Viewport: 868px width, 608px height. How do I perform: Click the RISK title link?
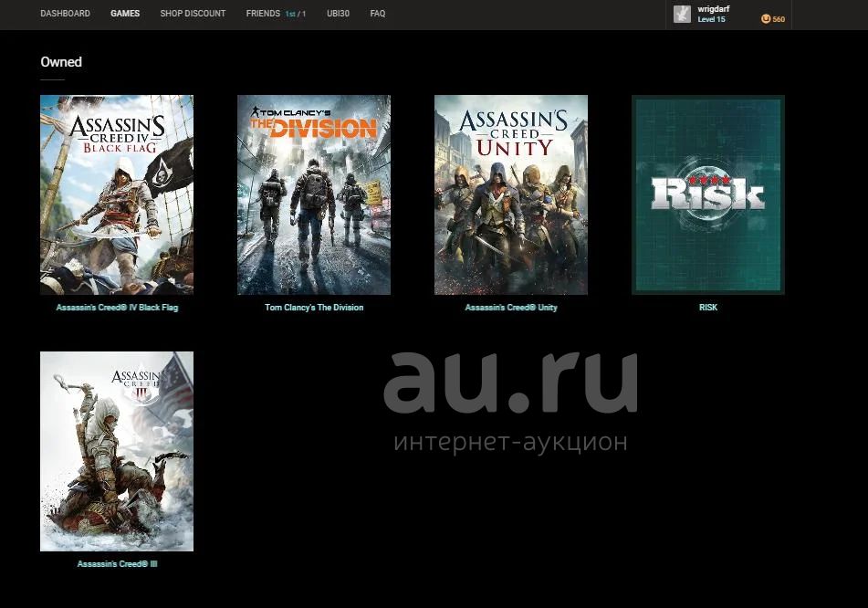click(x=708, y=308)
